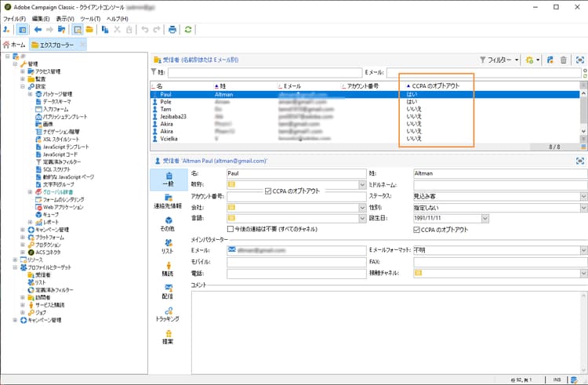Viewport: 588px width, 385px height.
Task: Click the fullscreen icon beside recipient 'Altman Paul' title
Action: coord(579,161)
